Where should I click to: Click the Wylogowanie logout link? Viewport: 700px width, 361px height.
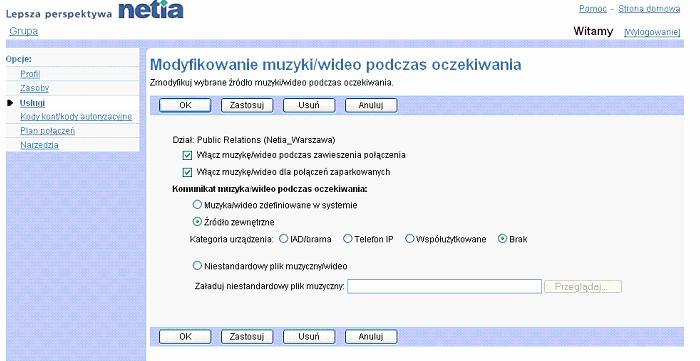652,32
